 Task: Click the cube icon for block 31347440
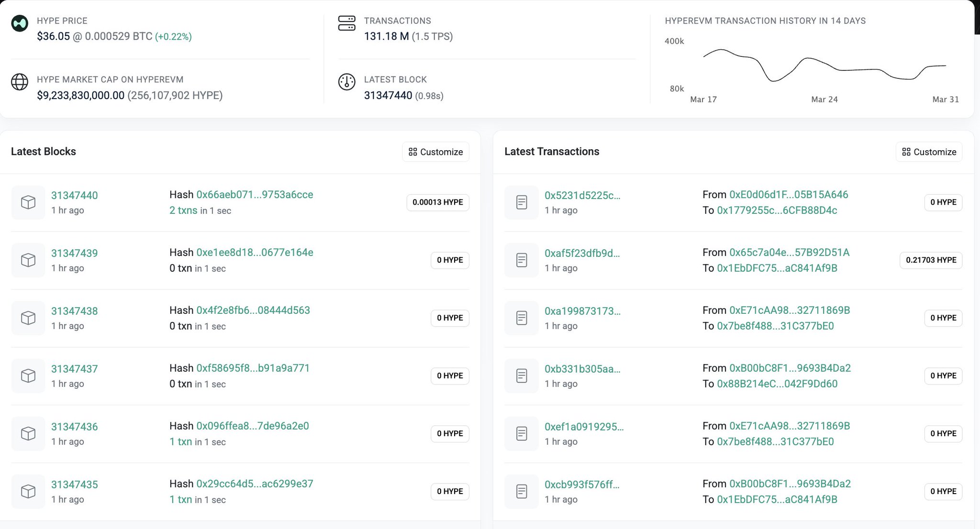point(28,202)
